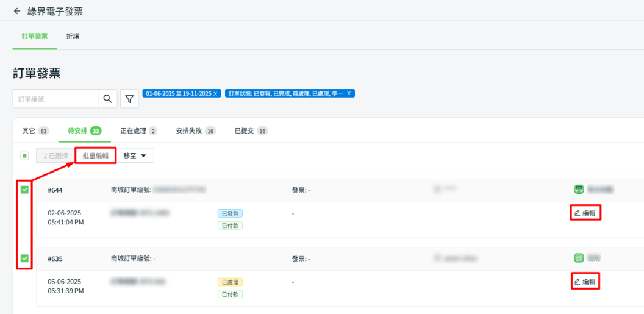The image size is (644, 314).
Task: Remove the date range filter chip
Action: [x=216, y=93]
